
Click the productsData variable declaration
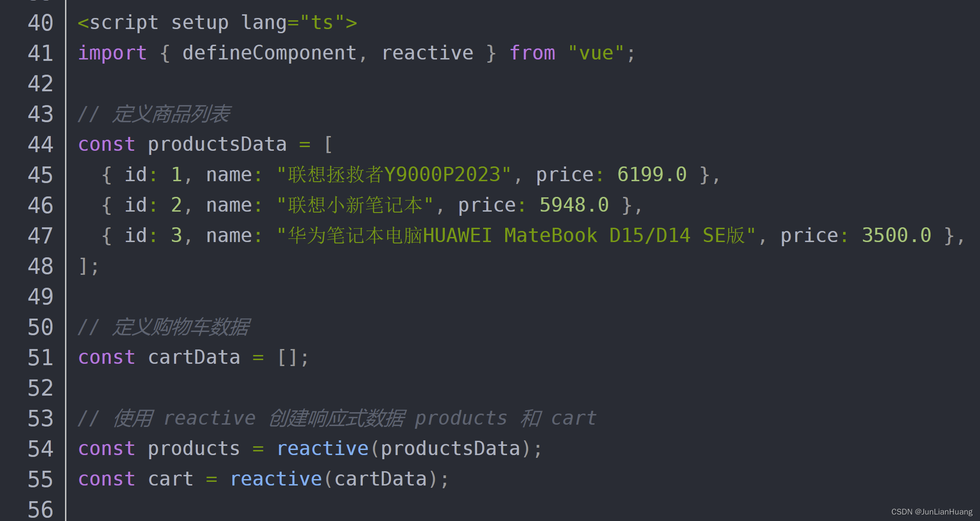(217, 144)
